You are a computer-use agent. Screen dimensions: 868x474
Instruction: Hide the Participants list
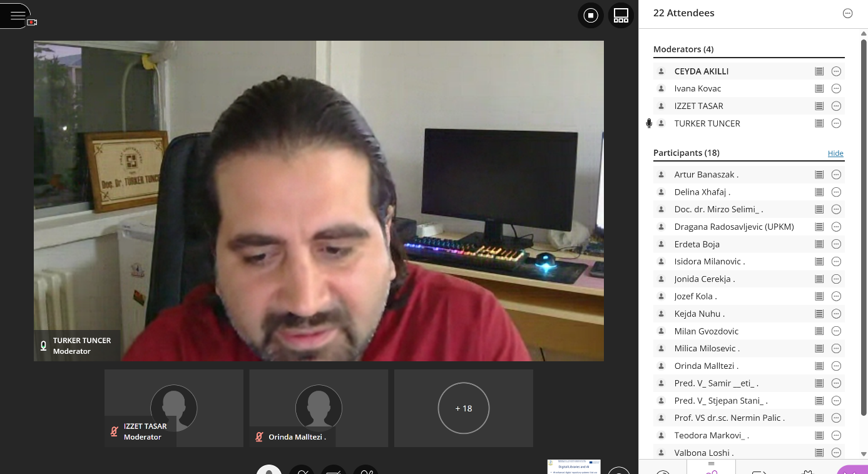click(x=835, y=153)
